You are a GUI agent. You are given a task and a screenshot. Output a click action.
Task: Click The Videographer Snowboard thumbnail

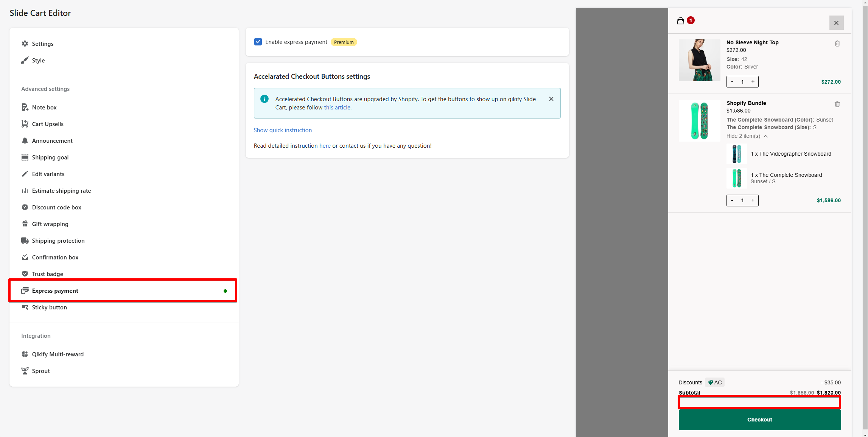tap(737, 154)
